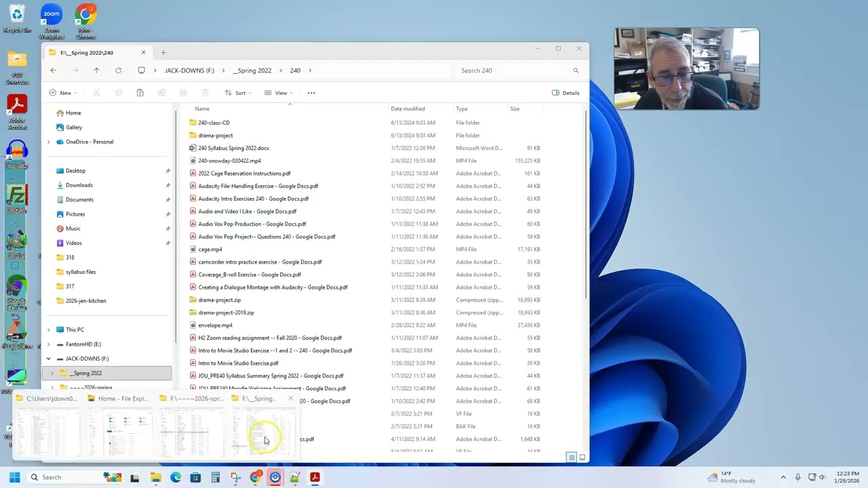
Task: Click the Paste icon in toolbar
Action: click(140, 93)
